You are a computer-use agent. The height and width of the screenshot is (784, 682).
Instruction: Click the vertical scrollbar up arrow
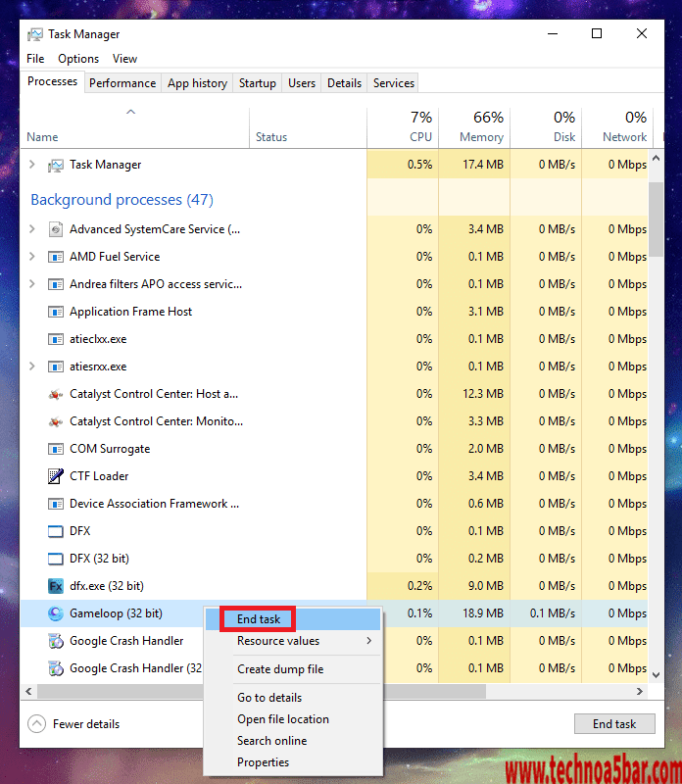656,158
